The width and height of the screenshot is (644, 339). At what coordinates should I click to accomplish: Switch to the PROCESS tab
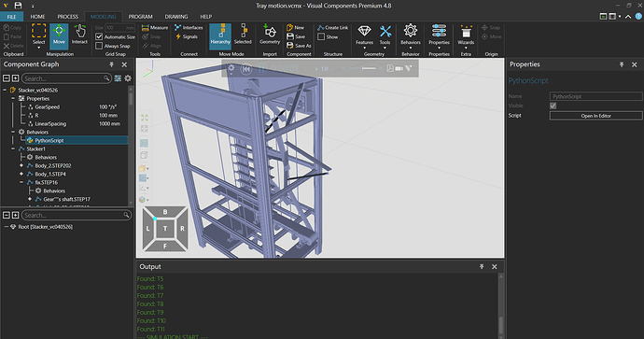[68, 17]
